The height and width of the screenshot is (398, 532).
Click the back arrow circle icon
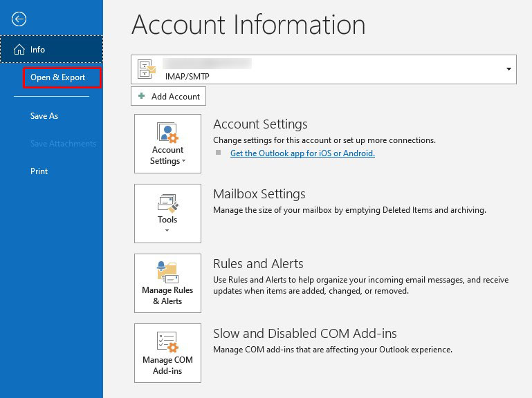19,19
